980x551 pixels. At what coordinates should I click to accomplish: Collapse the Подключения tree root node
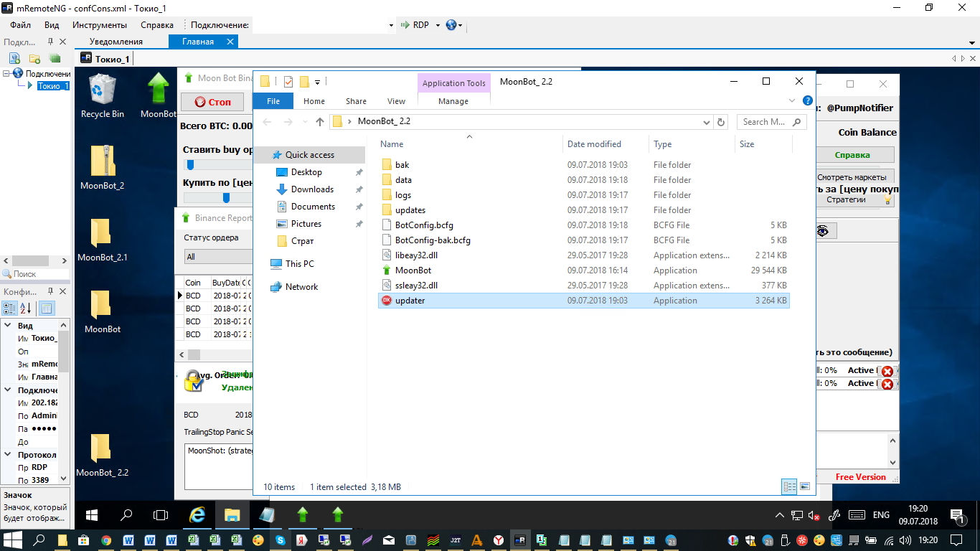pyautogui.click(x=6, y=73)
